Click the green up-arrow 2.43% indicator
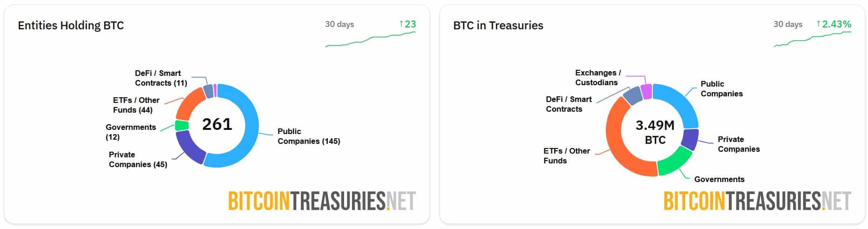Viewport: 868px width, 229px height. (834, 24)
